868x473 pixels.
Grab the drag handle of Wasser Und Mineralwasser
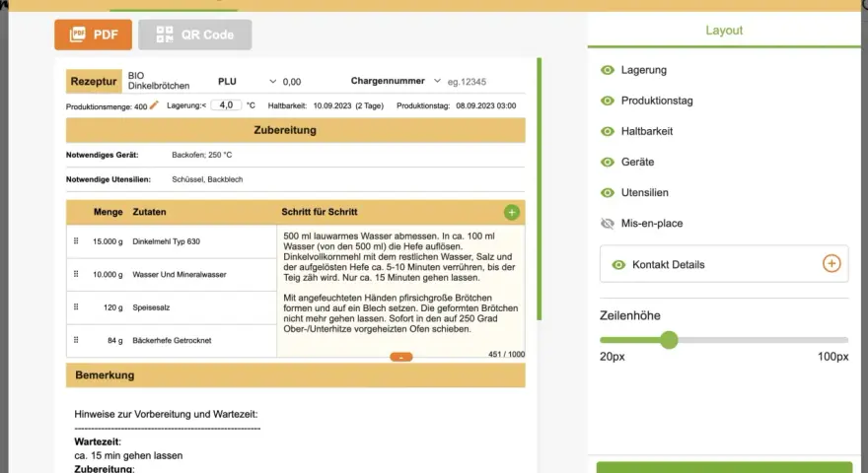76,274
